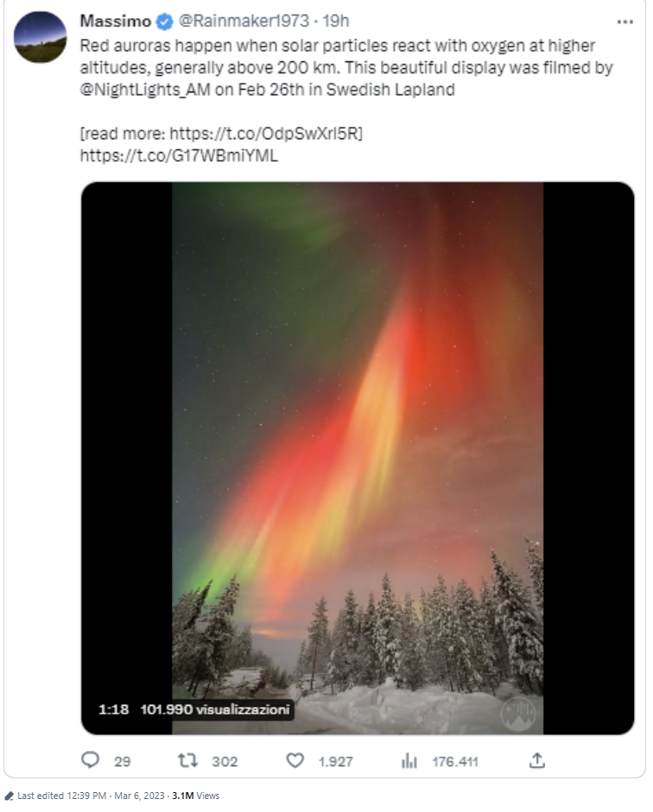
Task: Open the three-dot more options menu
Action: 624,22
